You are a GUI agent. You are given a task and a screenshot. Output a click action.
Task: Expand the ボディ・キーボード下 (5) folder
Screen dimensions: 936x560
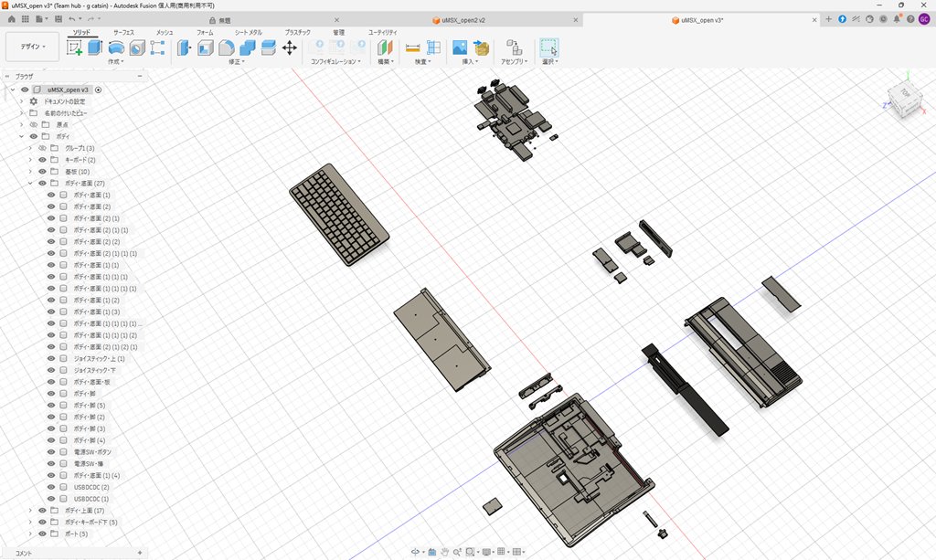point(30,523)
